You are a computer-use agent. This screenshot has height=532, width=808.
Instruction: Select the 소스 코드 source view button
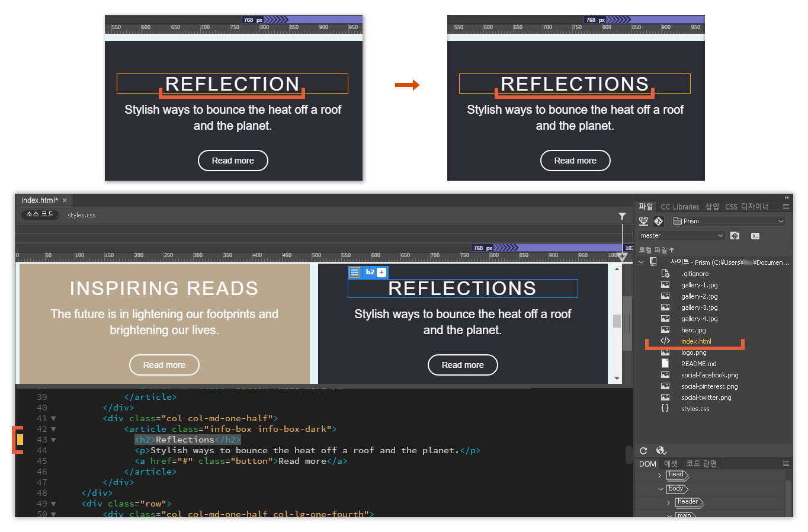(x=40, y=214)
